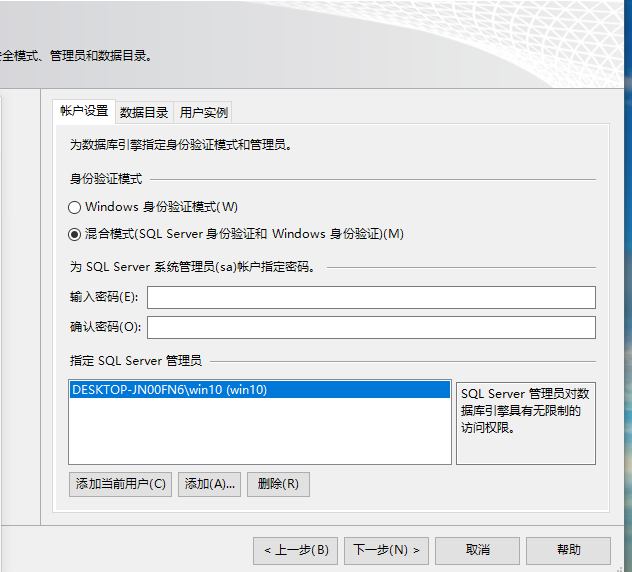Image resolution: width=632 pixels, height=572 pixels.
Task: Switch to the 帐户设置 tab
Action: 84,111
